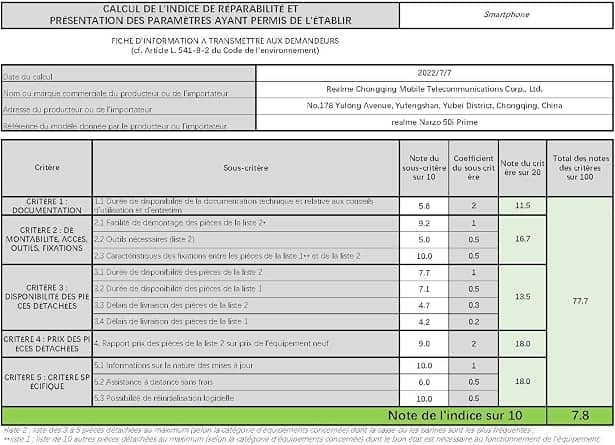
Task: Click sub-criterion 3.3 Délais de livraison liste 2
Action: (246, 305)
